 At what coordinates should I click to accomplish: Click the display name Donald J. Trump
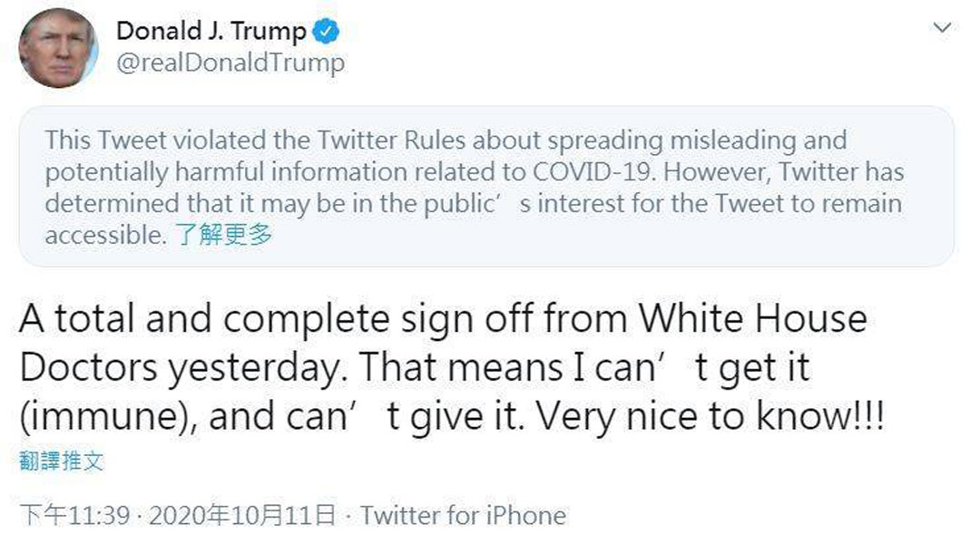[x=211, y=31]
